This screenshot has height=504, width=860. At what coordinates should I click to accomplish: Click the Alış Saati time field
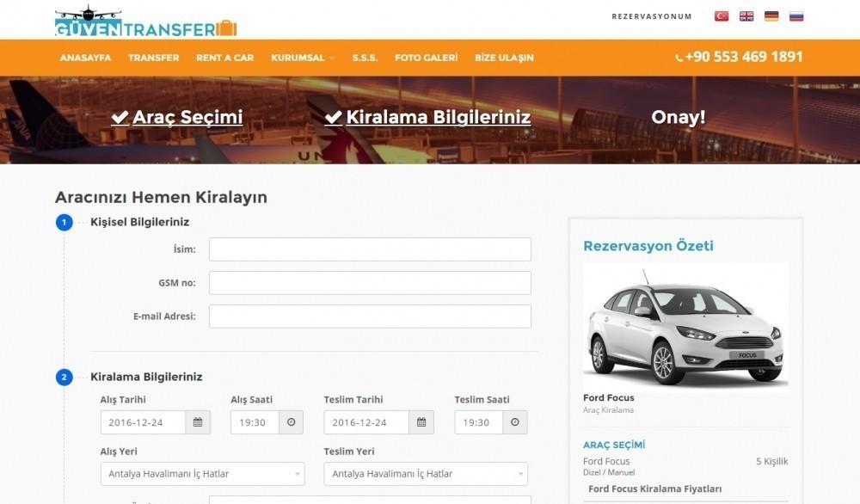pyautogui.click(x=255, y=422)
